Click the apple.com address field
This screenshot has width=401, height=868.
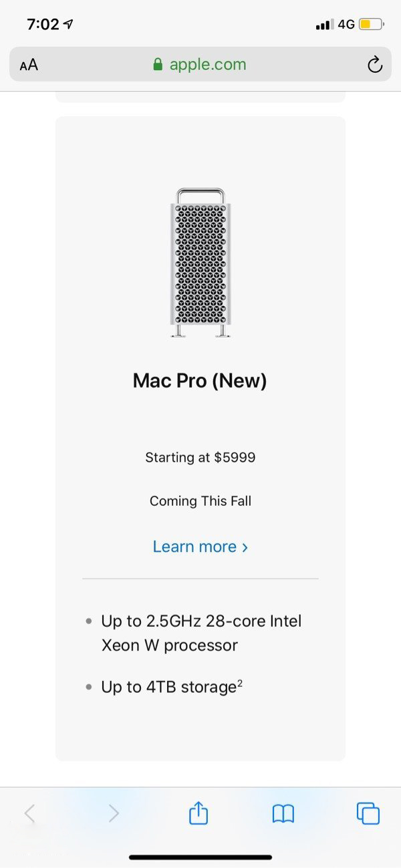tap(207, 65)
